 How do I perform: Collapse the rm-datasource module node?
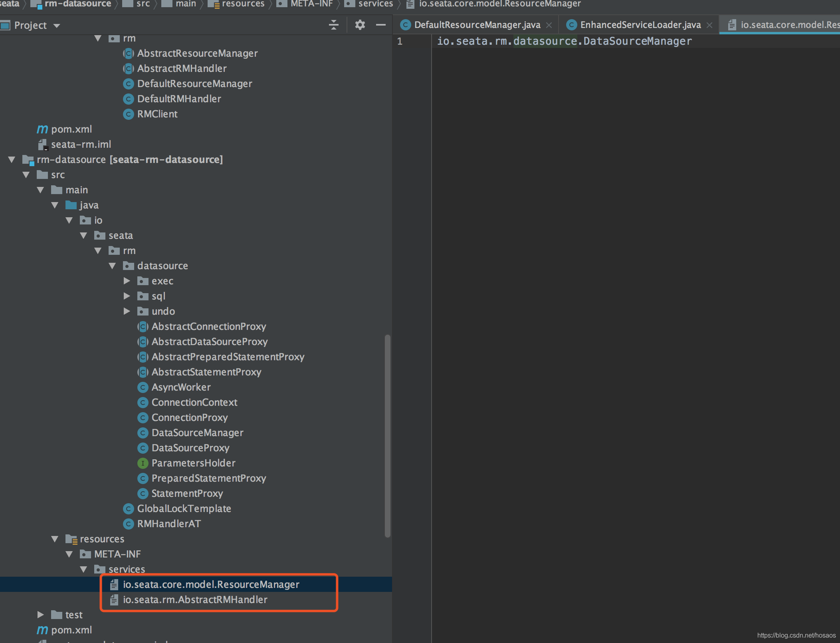pyautogui.click(x=12, y=160)
